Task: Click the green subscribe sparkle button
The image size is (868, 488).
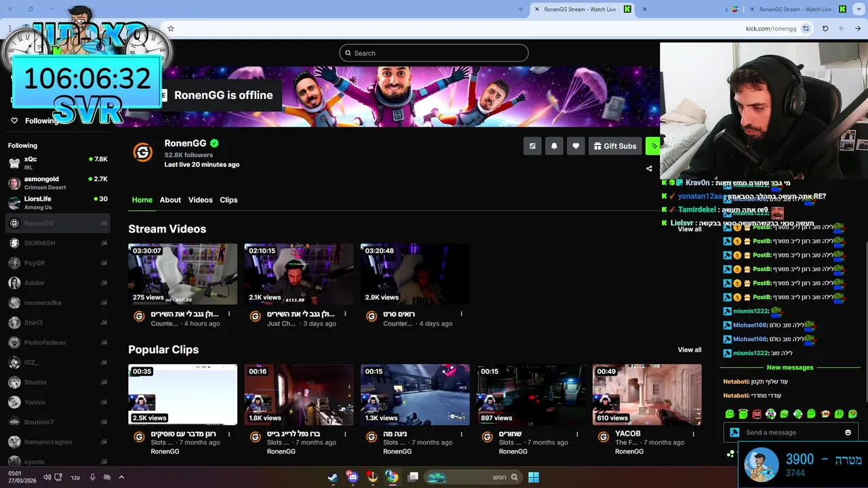Action: [x=653, y=146]
